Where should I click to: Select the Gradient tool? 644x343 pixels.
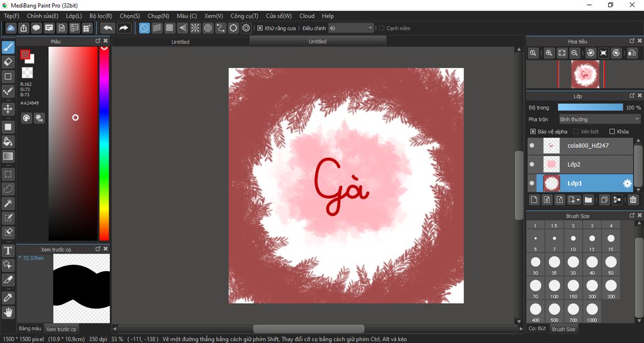pyautogui.click(x=8, y=156)
